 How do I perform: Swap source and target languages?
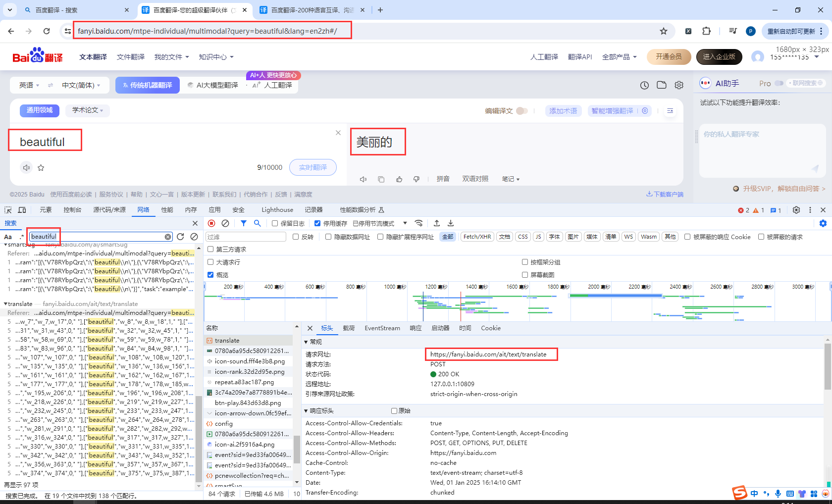pyautogui.click(x=51, y=85)
